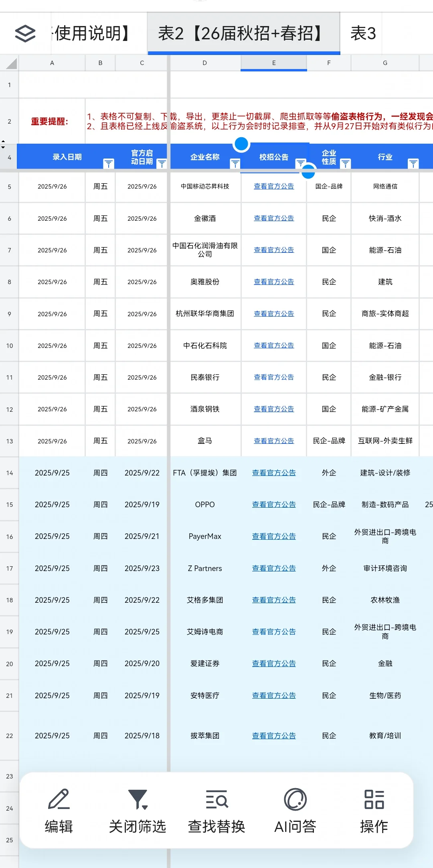Image resolution: width=433 pixels, height=868 pixels.
Task: Open filter for 企业性质 column
Action: (x=345, y=163)
